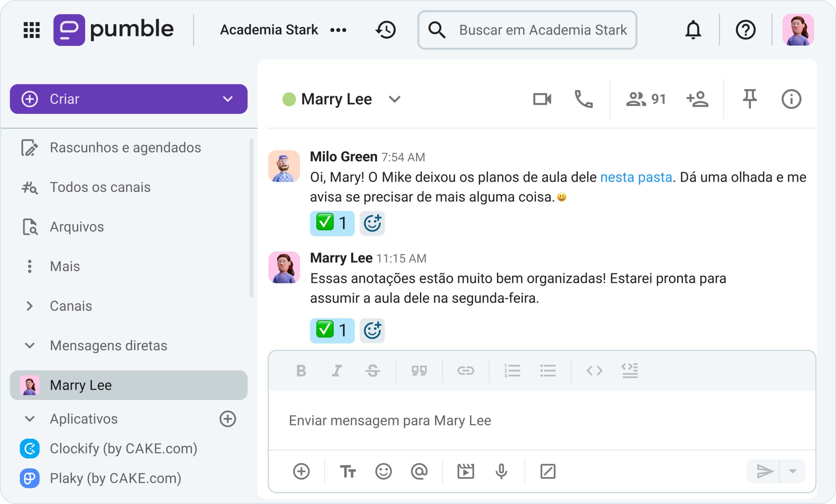Open the nesta pasta link
836x504 pixels.
pyautogui.click(x=636, y=177)
